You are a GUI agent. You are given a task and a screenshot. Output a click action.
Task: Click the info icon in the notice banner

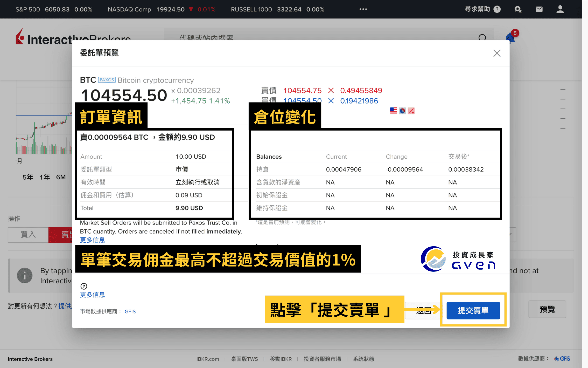25,275
